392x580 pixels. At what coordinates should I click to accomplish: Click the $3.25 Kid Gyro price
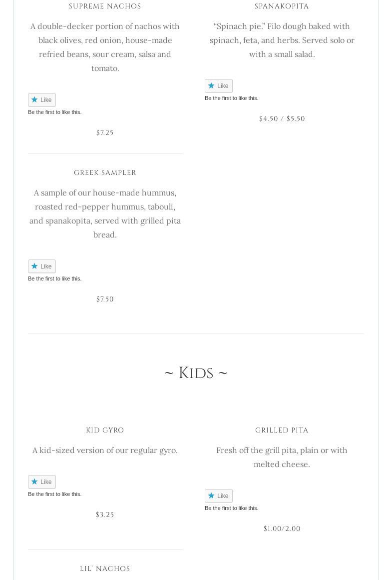coord(105,515)
